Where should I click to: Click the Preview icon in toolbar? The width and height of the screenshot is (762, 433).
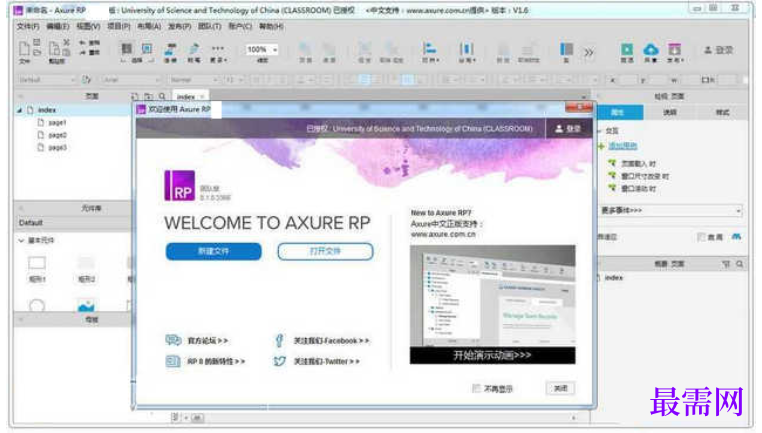627,50
